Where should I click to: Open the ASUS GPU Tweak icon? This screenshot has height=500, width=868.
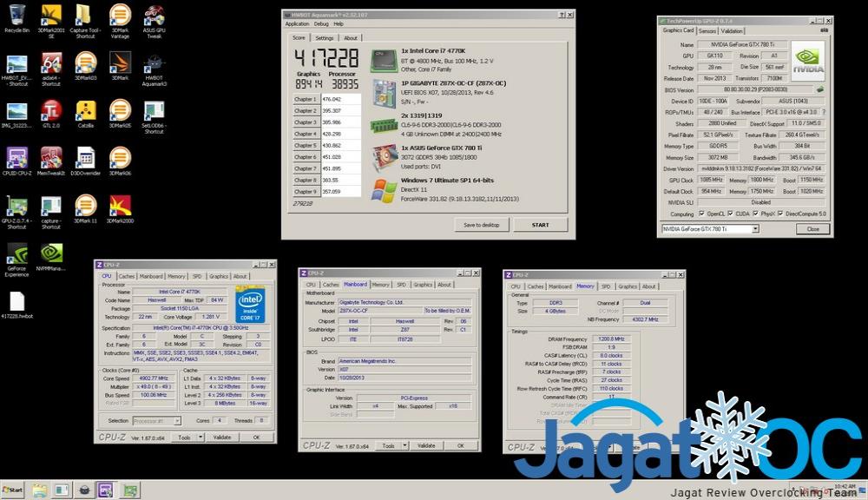click(154, 21)
